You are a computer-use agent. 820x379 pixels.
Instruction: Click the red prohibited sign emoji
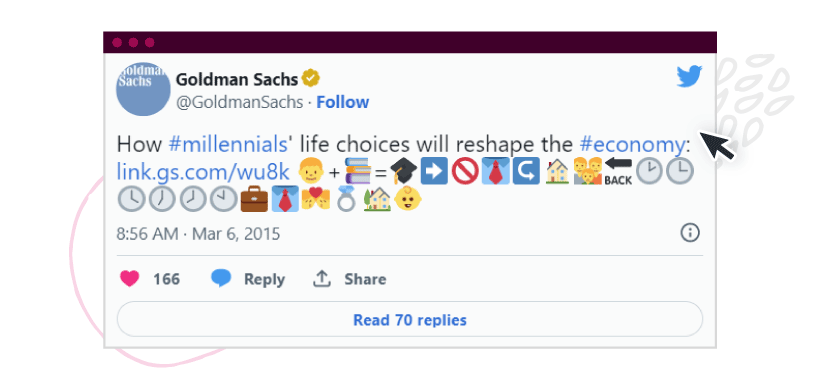464,171
